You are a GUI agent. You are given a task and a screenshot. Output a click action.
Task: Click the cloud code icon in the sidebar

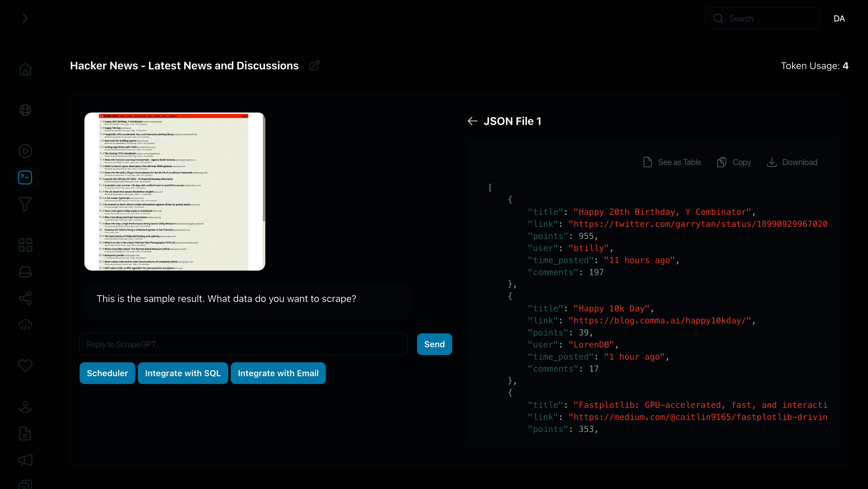click(25, 325)
